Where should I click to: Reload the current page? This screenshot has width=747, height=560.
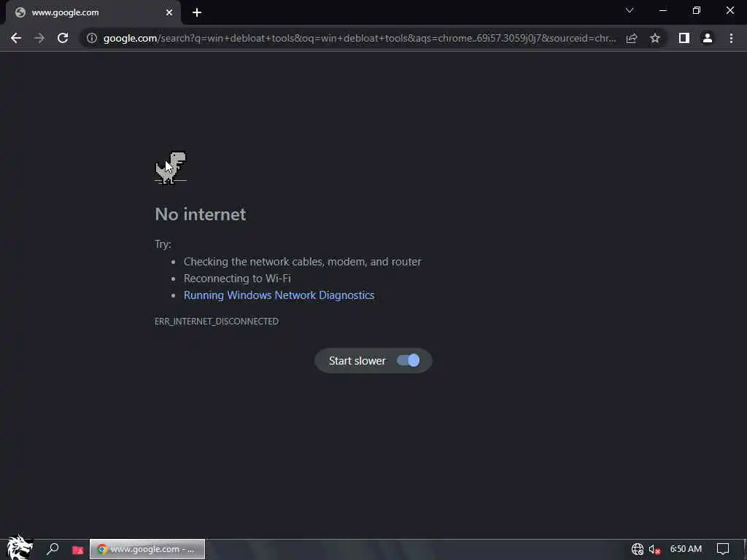[x=63, y=38]
